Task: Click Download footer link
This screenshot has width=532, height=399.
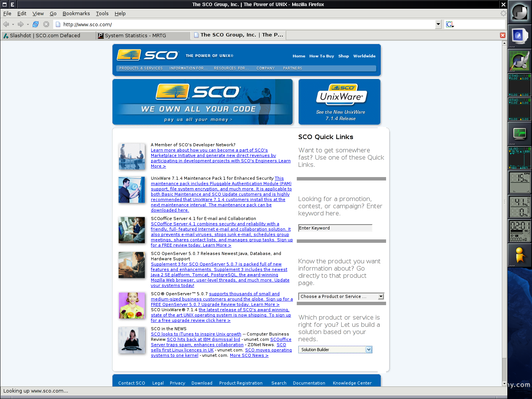Action: pyautogui.click(x=202, y=383)
